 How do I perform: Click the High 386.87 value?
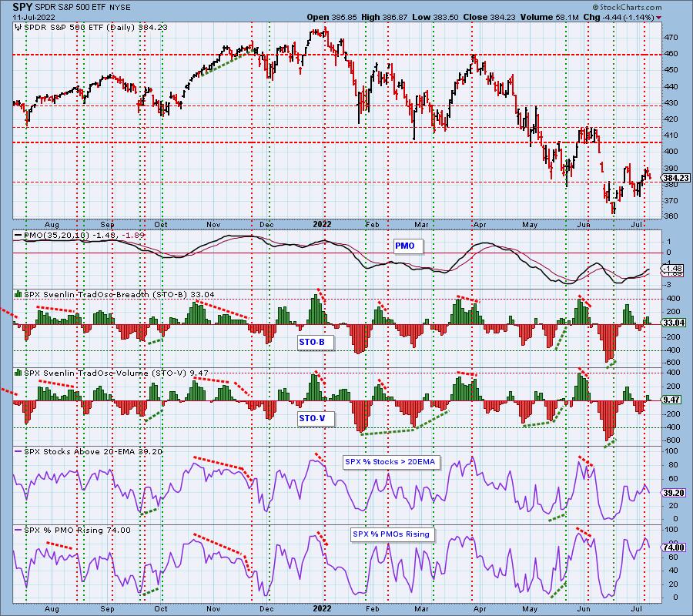384,17
